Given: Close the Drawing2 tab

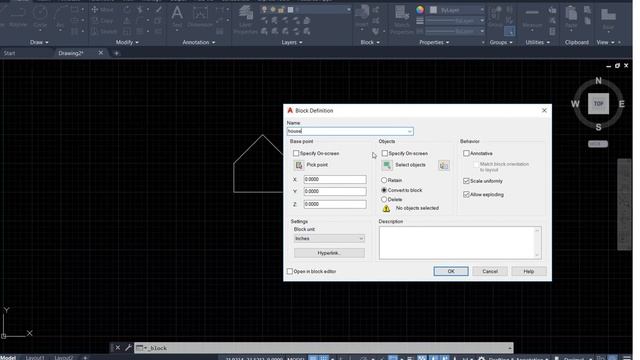Looking at the screenshot, I should click(x=101, y=53).
